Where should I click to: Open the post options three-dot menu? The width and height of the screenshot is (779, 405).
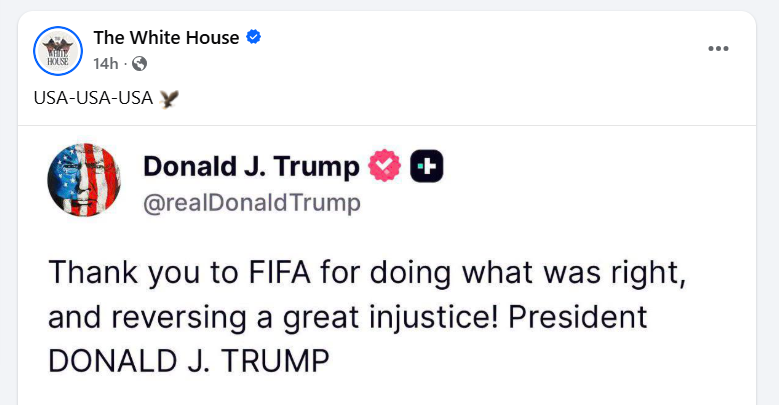(718, 49)
